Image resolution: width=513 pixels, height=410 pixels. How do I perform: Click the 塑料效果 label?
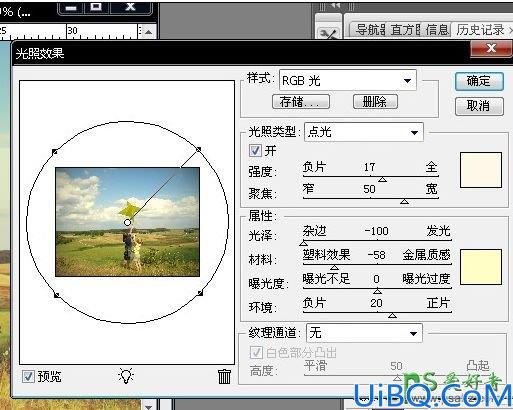pos(326,255)
